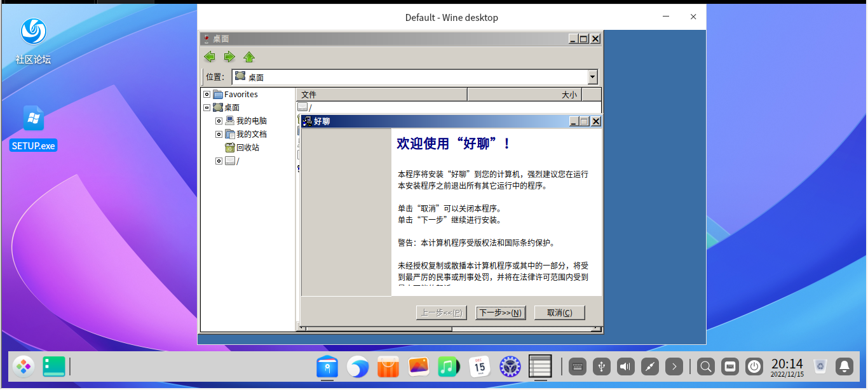Close the 好聊 installer window
The image size is (868, 390).
595,121
